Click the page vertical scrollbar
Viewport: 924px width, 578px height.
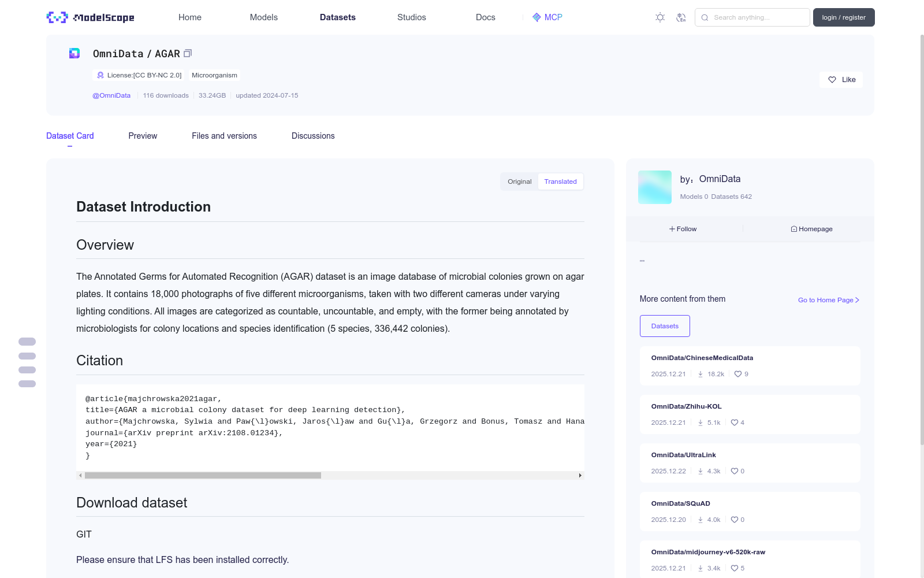tap(922, 240)
